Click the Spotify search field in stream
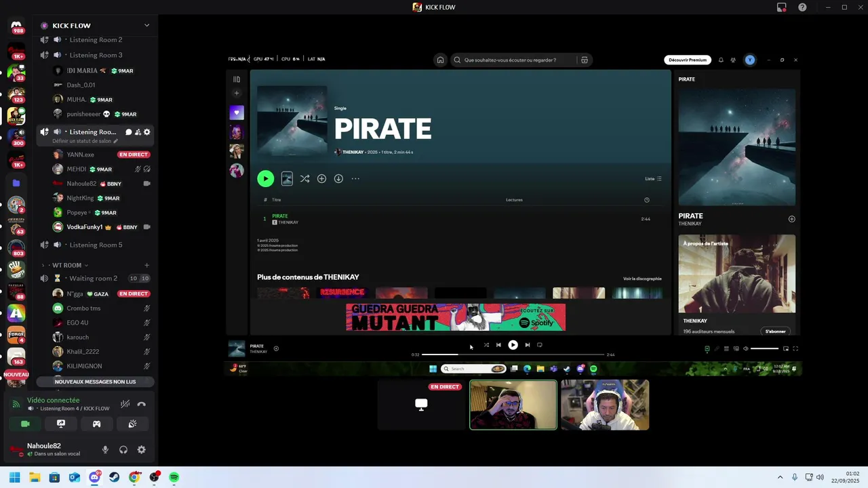The width and height of the screenshot is (868, 488). (513, 60)
